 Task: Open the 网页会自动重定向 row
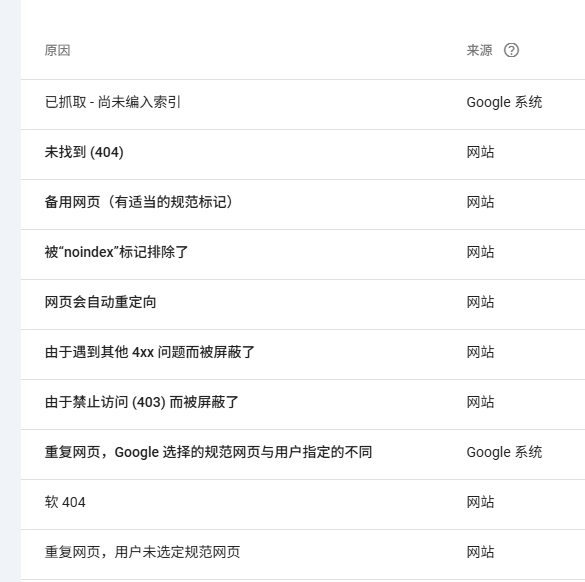(x=303, y=304)
